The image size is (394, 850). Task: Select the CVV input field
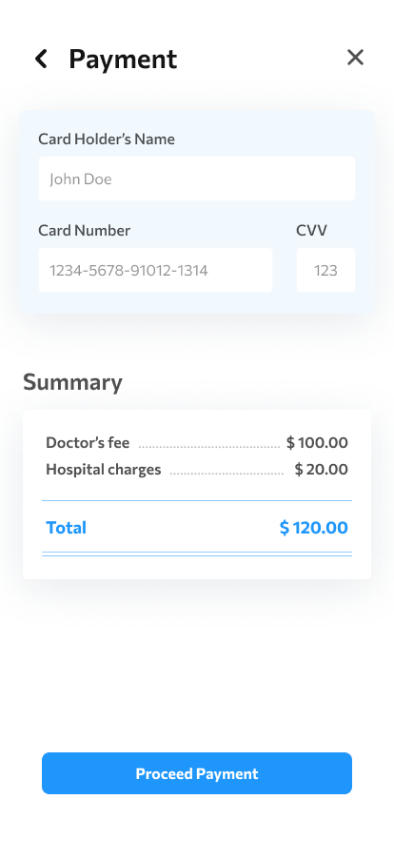click(x=326, y=270)
